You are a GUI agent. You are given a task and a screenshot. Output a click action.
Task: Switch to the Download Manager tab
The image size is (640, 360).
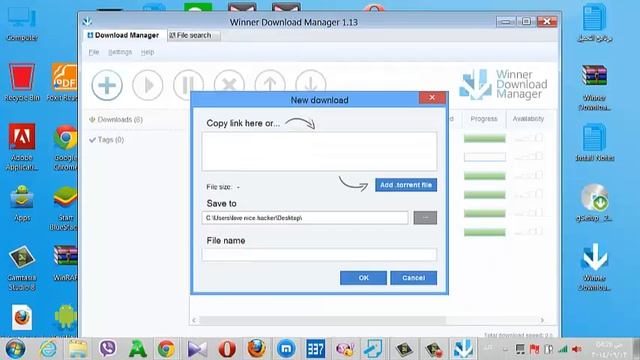pyautogui.click(x=123, y=36)
